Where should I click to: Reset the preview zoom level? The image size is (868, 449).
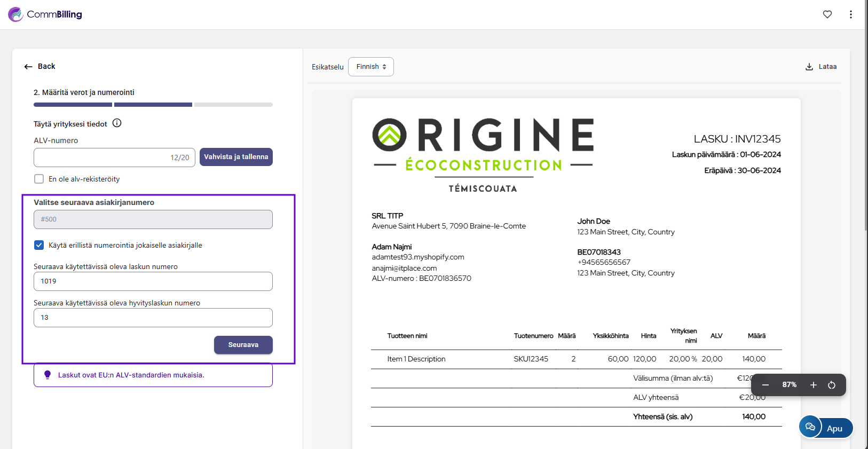click(x=831, y=385)
